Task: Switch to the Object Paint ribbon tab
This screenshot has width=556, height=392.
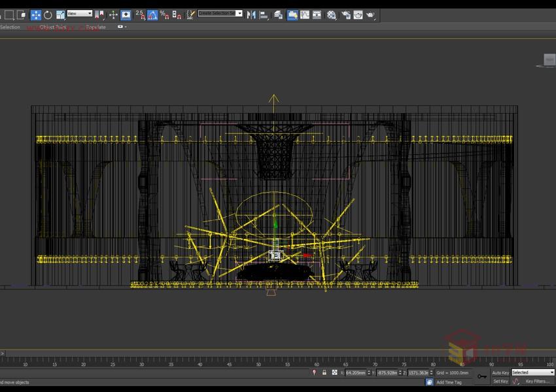Action: [53, 27]
